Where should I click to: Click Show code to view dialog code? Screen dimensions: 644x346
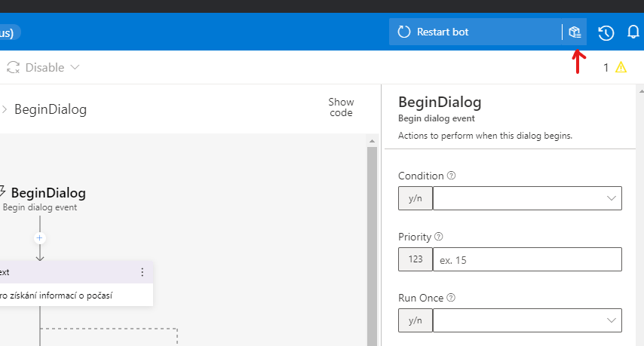(341, 107)
